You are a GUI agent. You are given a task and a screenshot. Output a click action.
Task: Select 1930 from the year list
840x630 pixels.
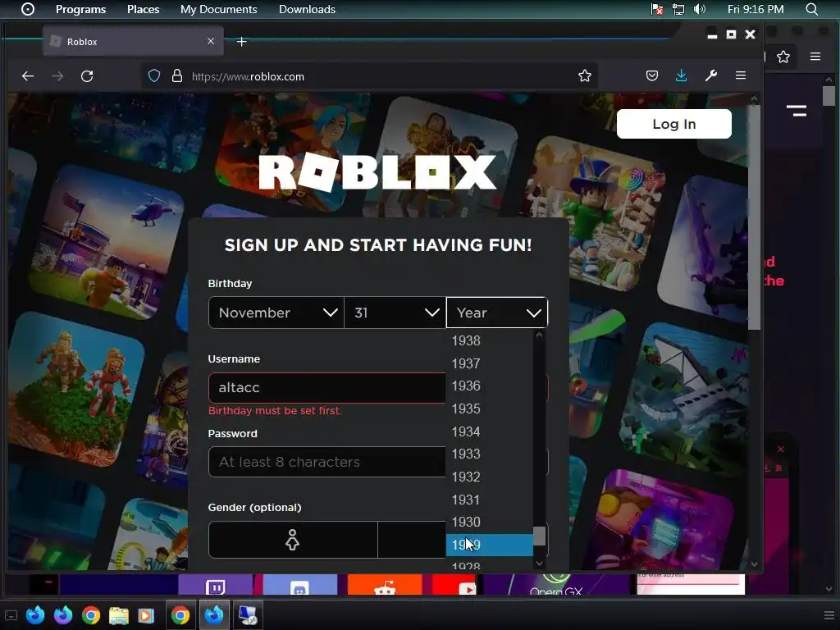(490, 523)
